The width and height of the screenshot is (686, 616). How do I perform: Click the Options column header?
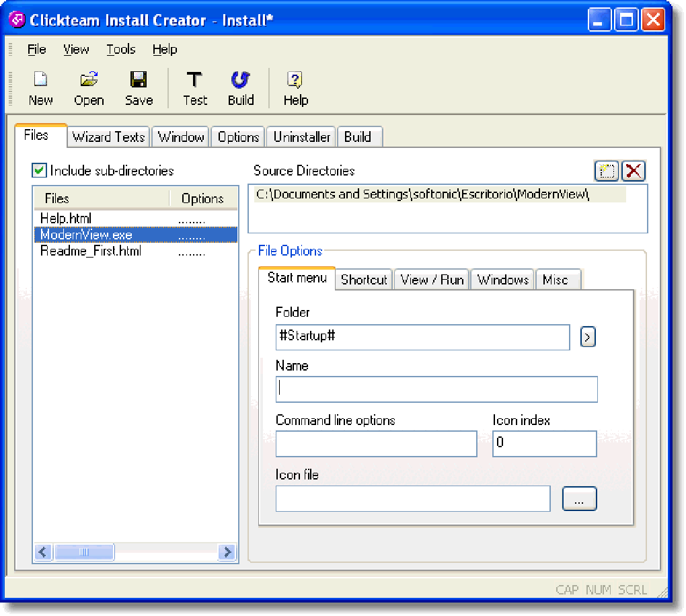[203, 198]
